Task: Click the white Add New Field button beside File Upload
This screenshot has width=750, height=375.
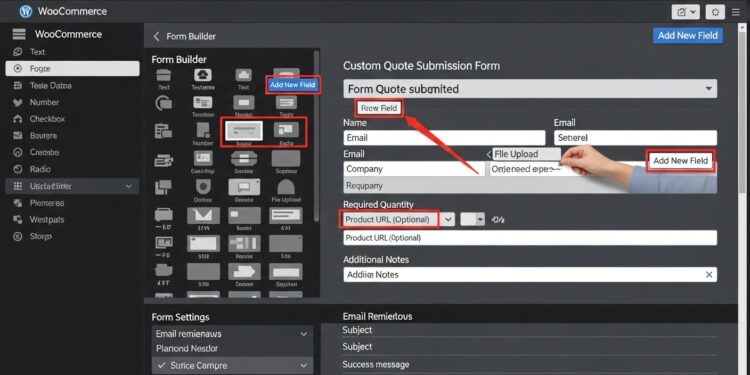Action: pyautogui.click(x=680, y=161)
